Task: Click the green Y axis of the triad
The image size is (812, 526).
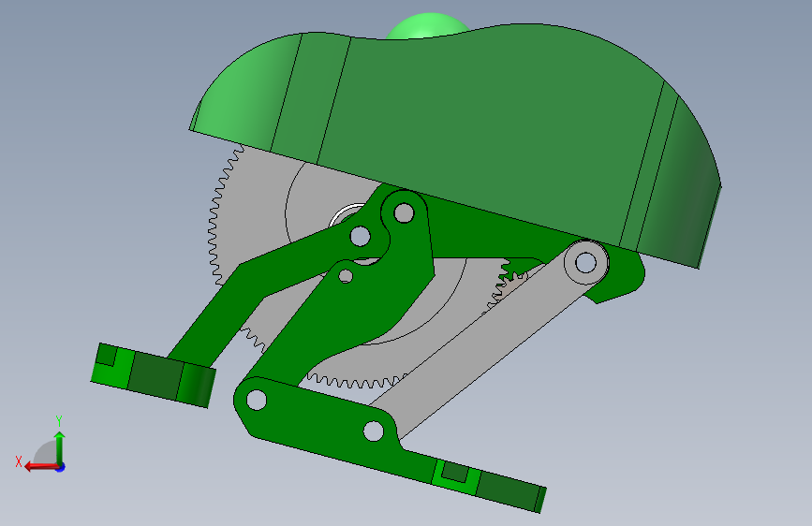Action: [x=60, y=447]
